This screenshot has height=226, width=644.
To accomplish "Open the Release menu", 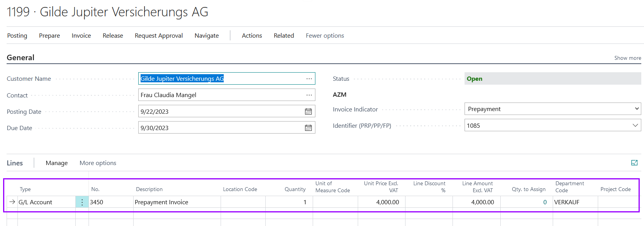I will tap(113, 35).
